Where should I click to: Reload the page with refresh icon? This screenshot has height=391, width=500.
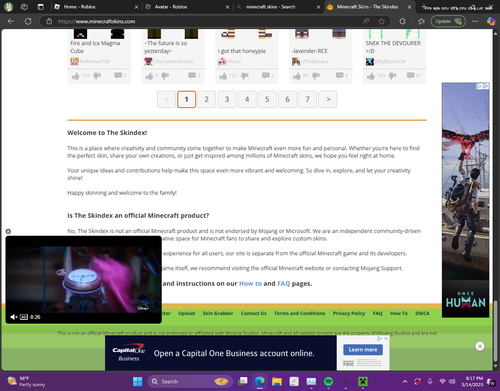28,21
